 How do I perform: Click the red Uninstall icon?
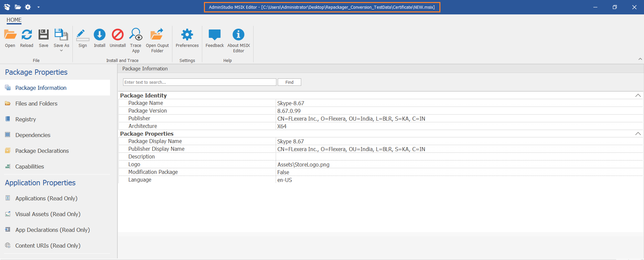pyautogui.click(x=118, y=35)
